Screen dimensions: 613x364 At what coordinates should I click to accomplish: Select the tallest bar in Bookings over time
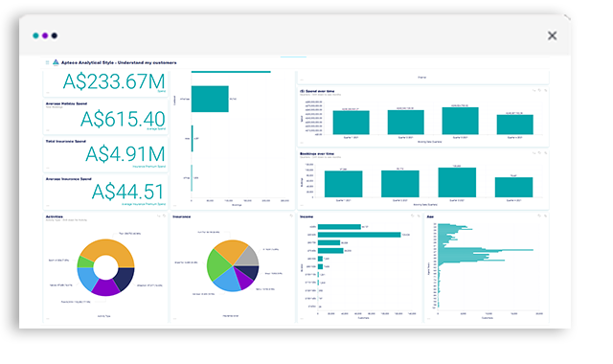[457, 182]
